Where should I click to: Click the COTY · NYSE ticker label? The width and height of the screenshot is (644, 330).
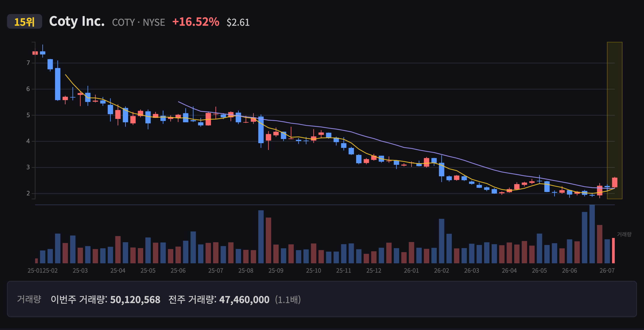pyautogui.click(x=139, y=22)
